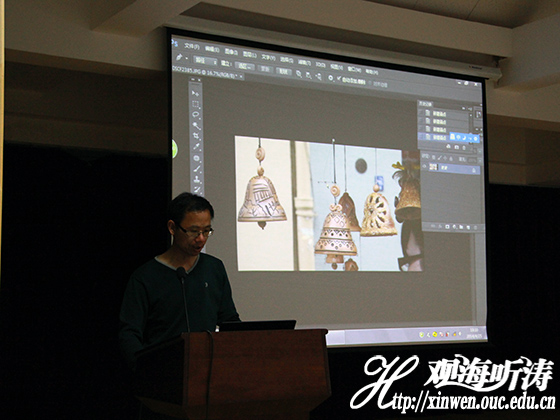Image resolution: width=560 pixels, height=420 pixels.
Task: Toggle the auto add/delete checkbox
Action: pyautogui.click(x=339, y=78)
